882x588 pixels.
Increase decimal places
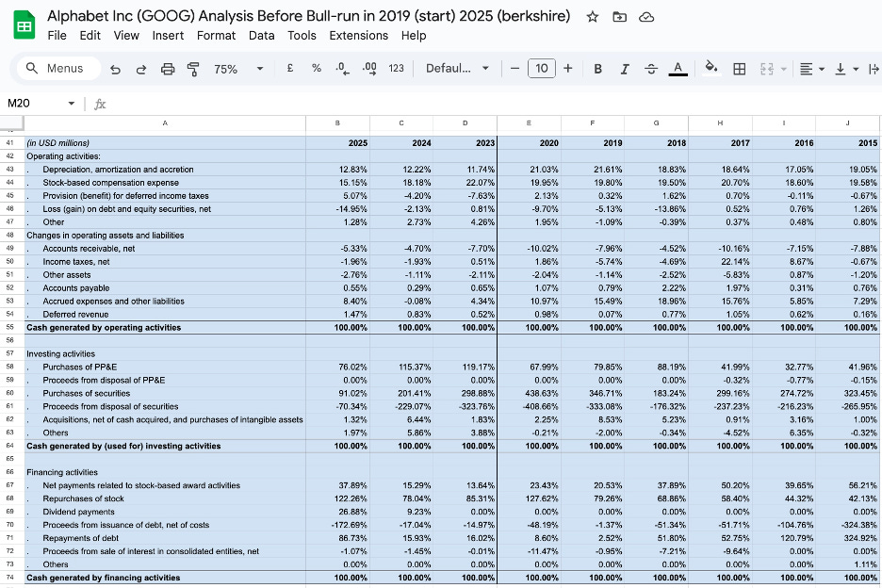tap(369, 68)
